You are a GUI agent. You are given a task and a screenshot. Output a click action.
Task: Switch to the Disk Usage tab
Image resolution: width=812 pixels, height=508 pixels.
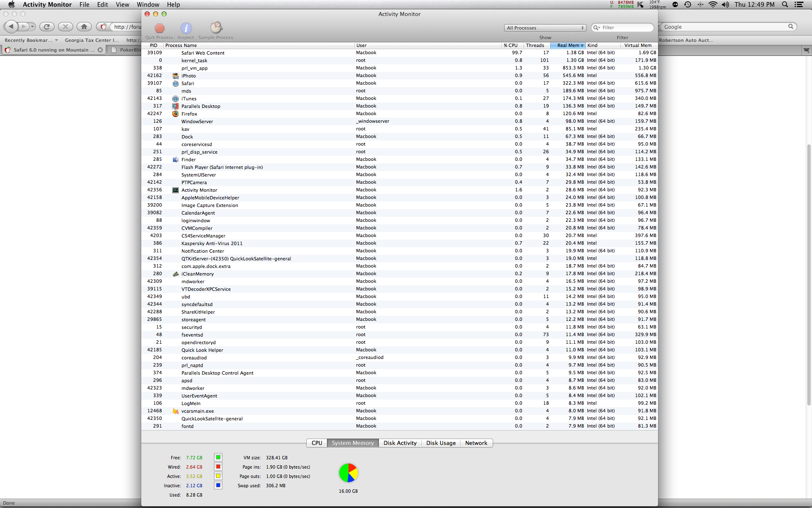click(x=441, y=443)
